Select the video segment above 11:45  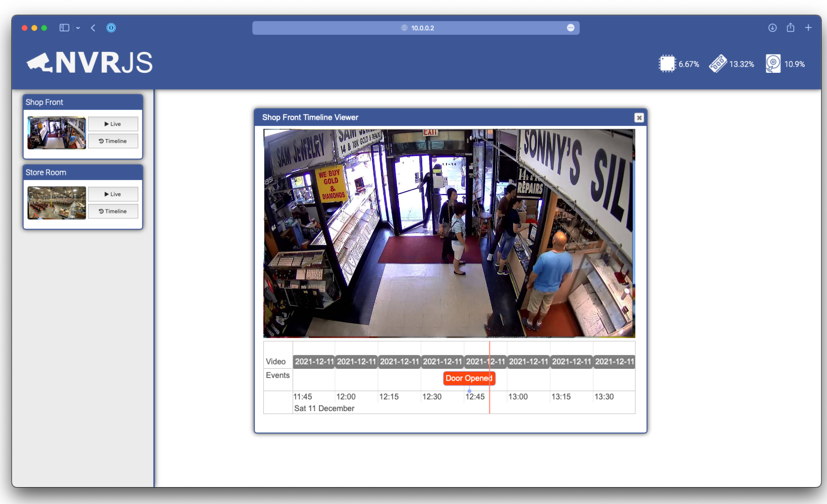(314, 362)
